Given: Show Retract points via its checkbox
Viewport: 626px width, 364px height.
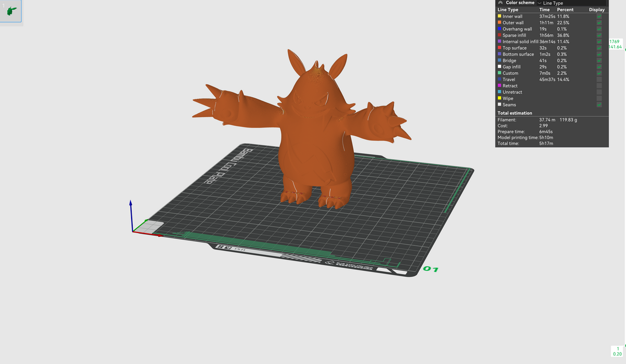Looking at the screenshot, I should 599,86.
